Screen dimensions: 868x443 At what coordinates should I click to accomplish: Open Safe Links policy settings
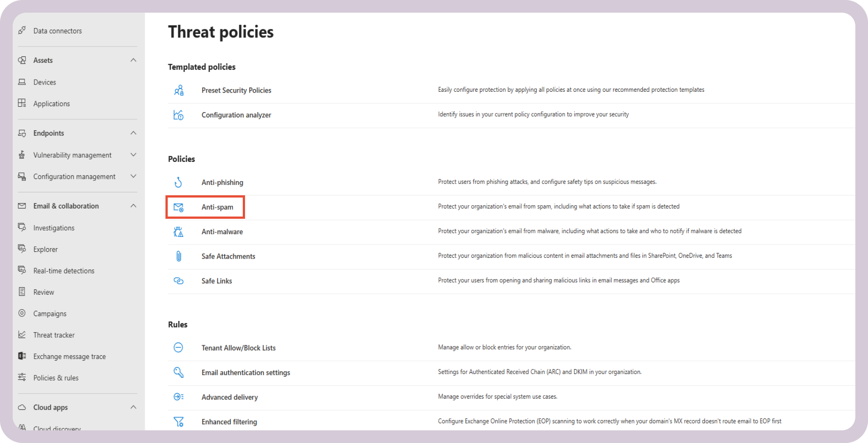coord(217,281)
